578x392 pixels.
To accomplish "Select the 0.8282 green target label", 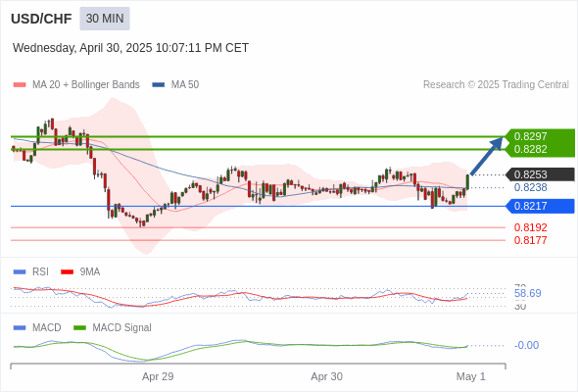I will tap(530, 149).
